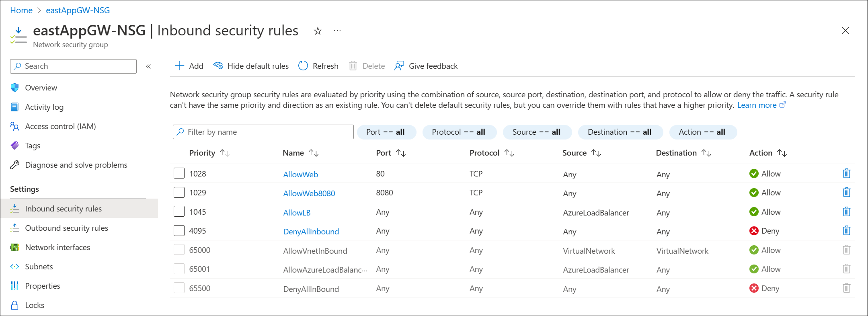Open the ellipsis more options icon
Image resolution: width=868 pixels, height=316 pixels.
pyautogui.click(x=337, y=31)
